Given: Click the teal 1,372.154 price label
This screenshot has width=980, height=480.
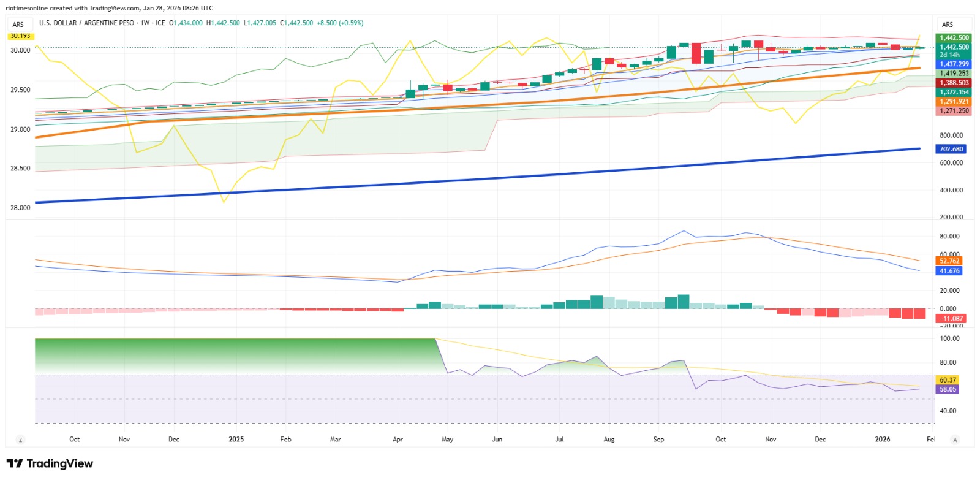Looking at the screenshot, I should pyautogui.click(x=954, y=92).
